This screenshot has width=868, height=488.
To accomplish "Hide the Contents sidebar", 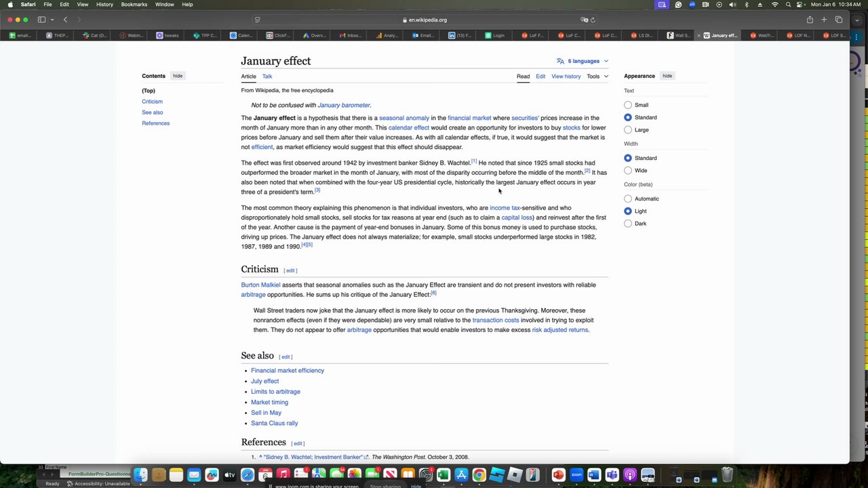I will tap(178, 76).
